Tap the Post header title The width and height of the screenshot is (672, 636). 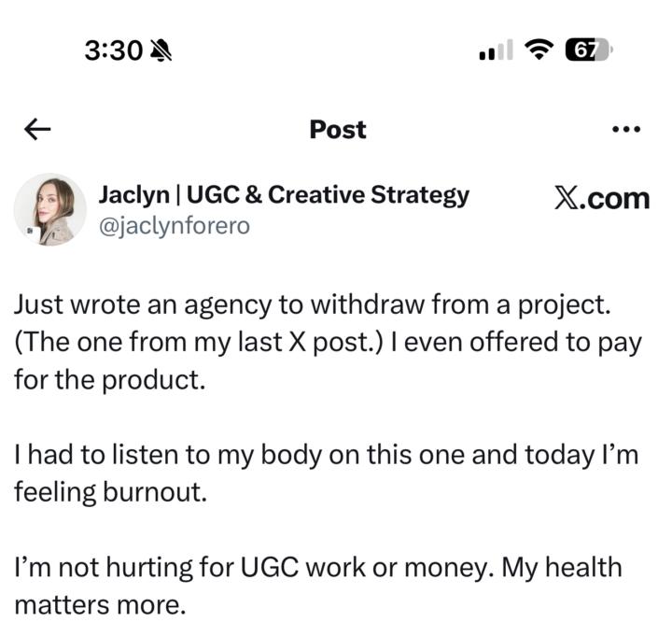[338, 130]
